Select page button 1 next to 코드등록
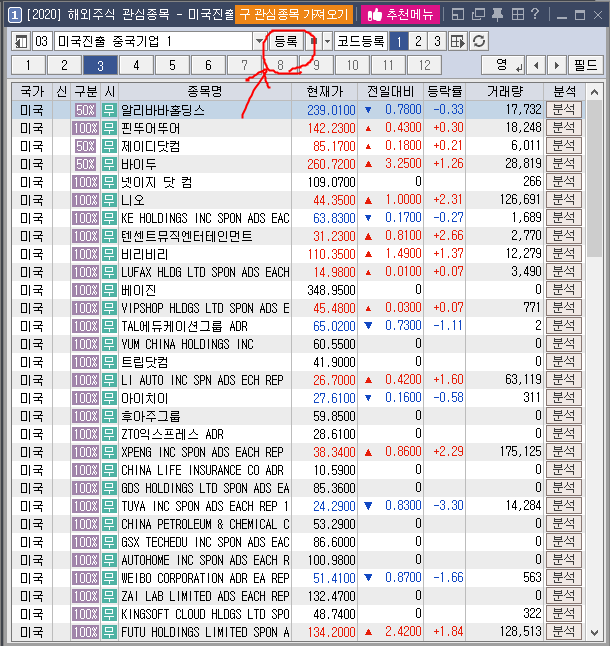This screenshot has height=646, width=610. click(x=399, y=41)
